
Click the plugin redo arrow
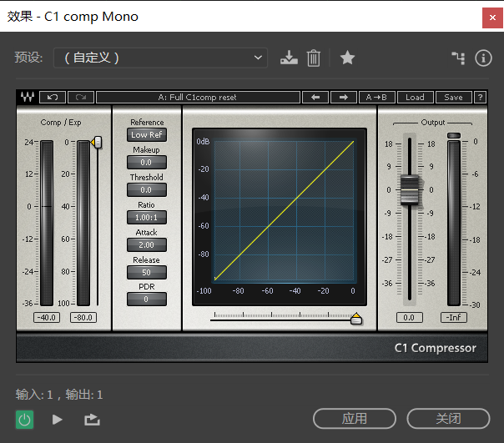coord(81,97)
